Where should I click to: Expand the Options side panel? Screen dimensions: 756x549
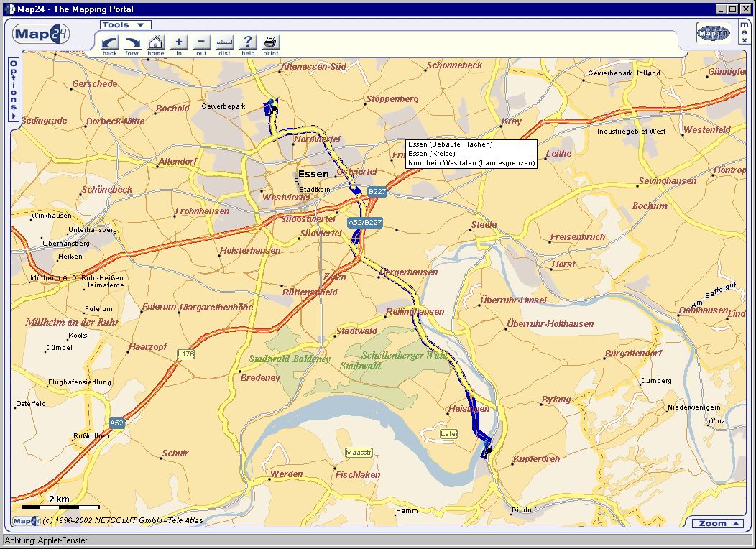[13, 90]
